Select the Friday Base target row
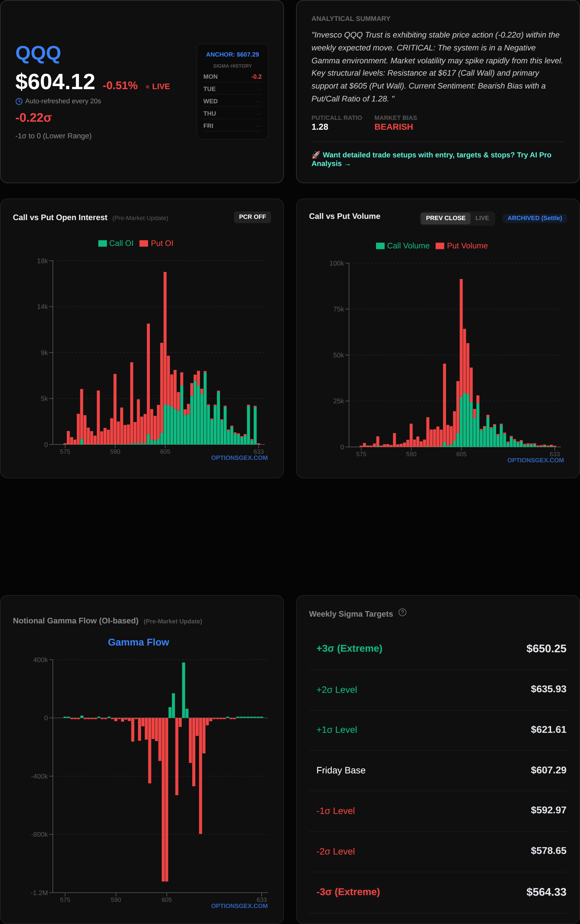The image size is (580, 924). [437, 770]
